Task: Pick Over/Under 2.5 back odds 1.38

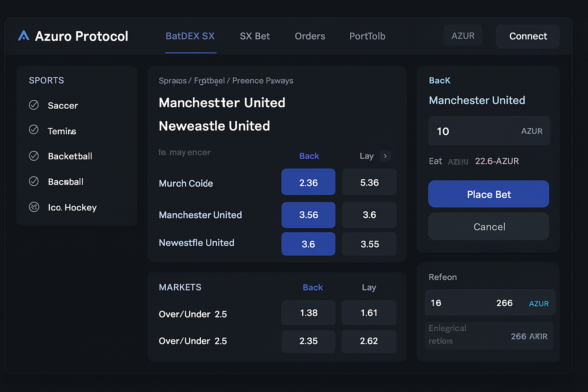Action: click(x=308, y=313)
